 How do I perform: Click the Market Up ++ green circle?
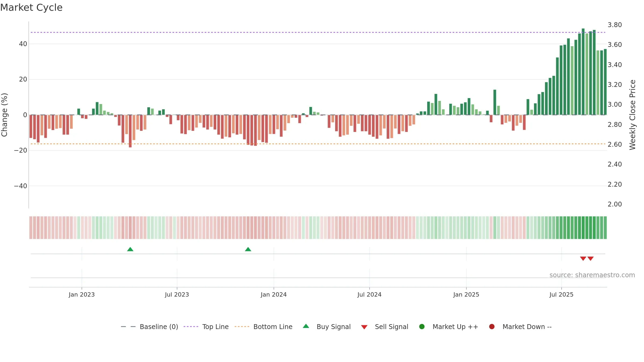422,327
